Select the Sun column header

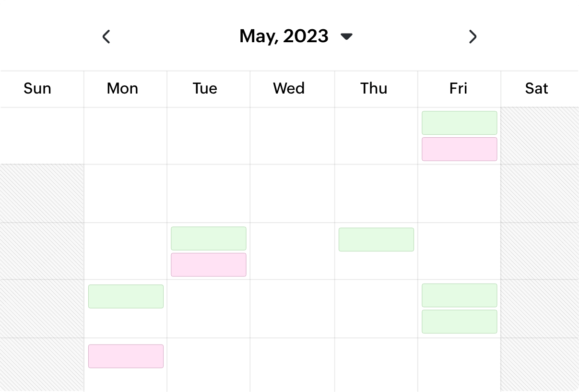point(37,88)
